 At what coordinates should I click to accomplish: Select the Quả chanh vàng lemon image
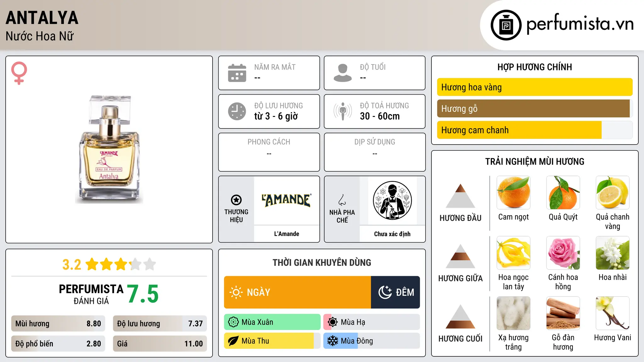coord(613,193)
